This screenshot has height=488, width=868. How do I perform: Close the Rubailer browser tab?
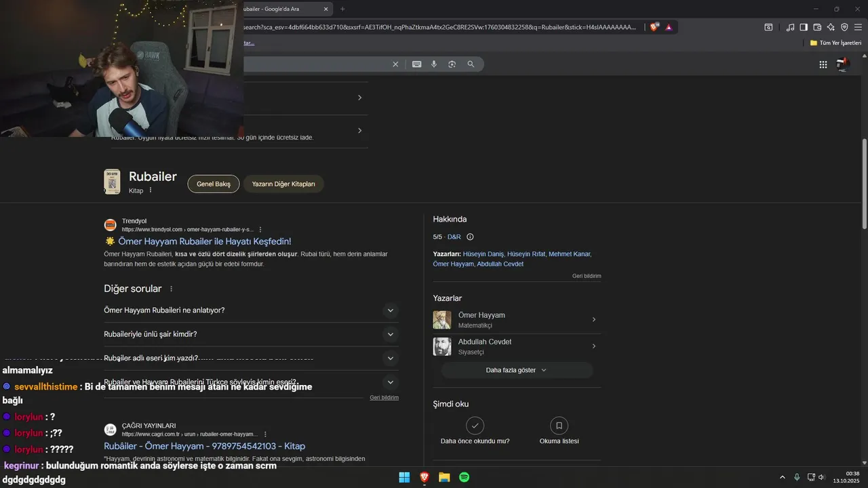coord(325,9)
